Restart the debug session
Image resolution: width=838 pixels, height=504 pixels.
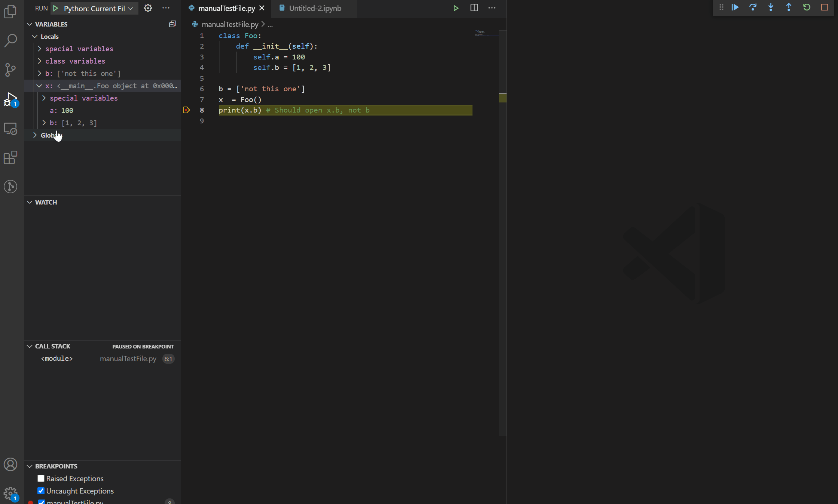(807, 7)
